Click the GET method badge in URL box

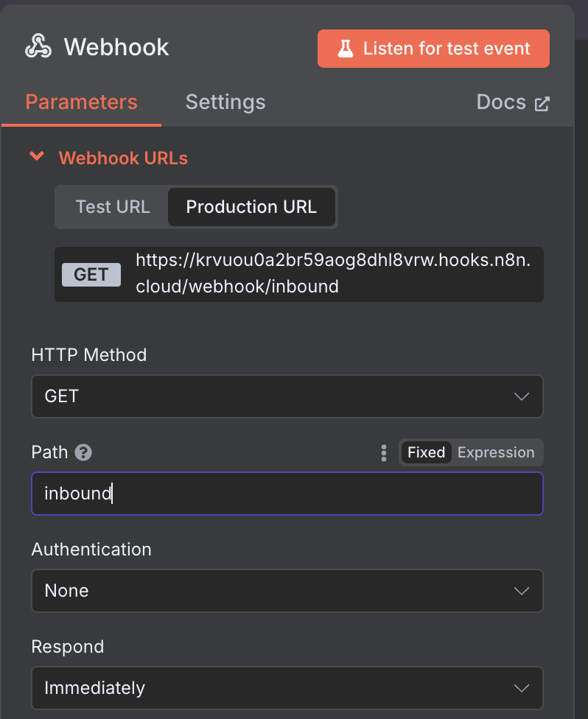tap(91, 275)
